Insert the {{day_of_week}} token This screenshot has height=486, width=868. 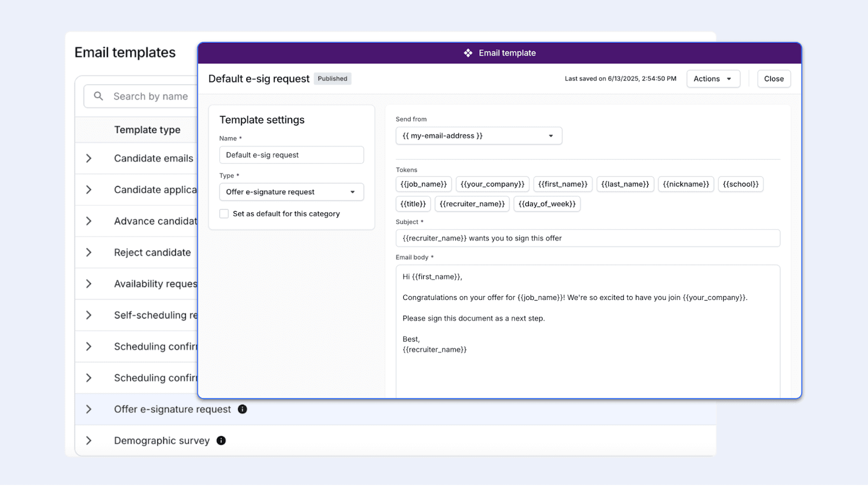coord(547,204)
